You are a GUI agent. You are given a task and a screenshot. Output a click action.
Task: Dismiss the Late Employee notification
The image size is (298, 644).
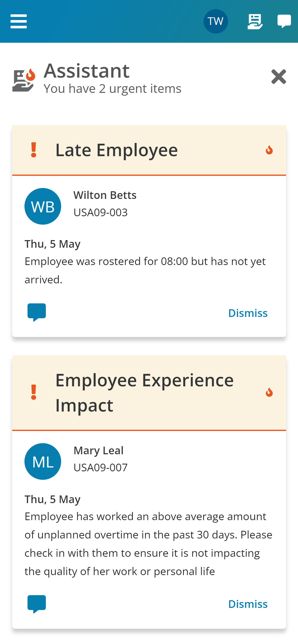coord(248,313)
